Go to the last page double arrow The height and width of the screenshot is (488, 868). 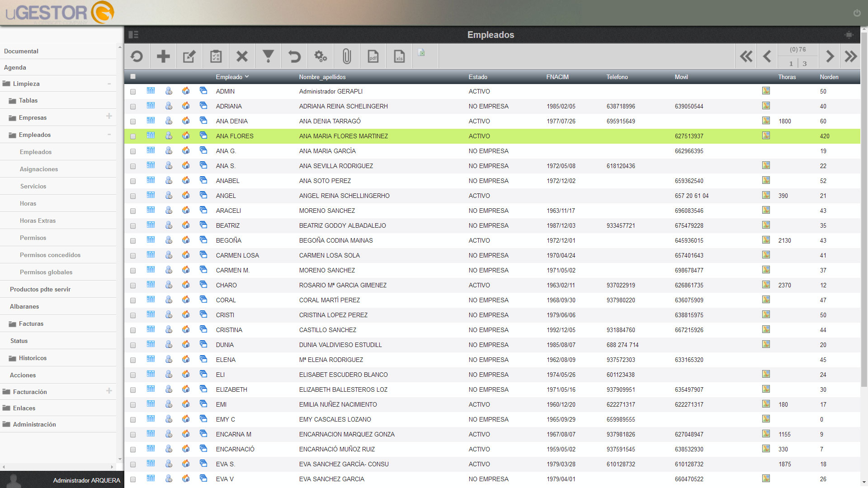coord(851,56)
